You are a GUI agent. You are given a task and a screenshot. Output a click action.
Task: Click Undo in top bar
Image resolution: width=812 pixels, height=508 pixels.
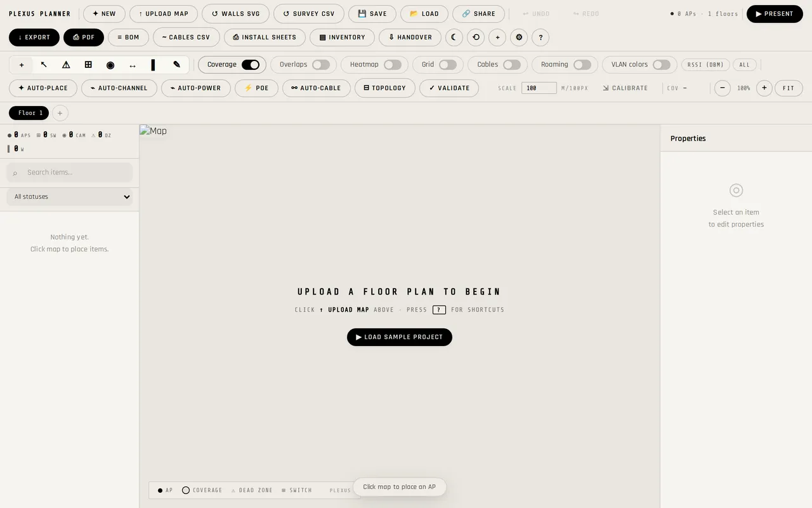coord(537,14)
